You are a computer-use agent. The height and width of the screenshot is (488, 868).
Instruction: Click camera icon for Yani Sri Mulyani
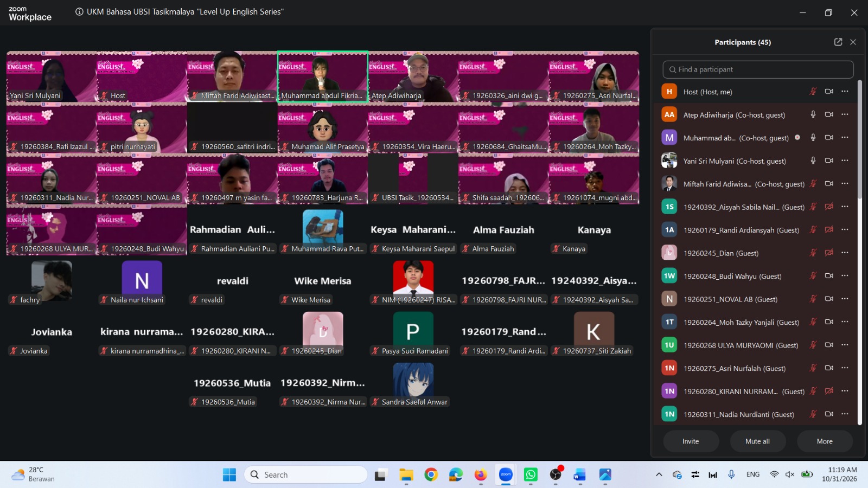click(x=829, y=160)
